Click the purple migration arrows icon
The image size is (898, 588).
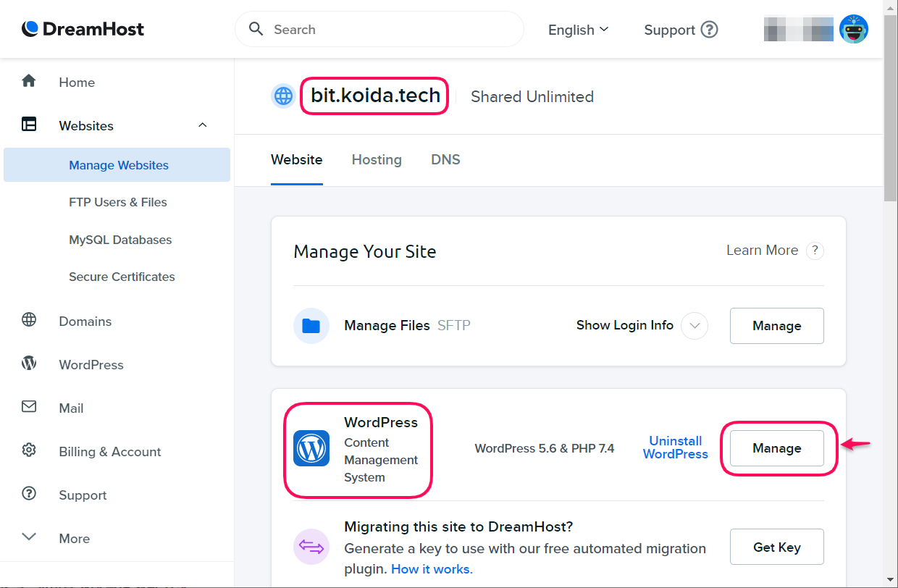311,547
